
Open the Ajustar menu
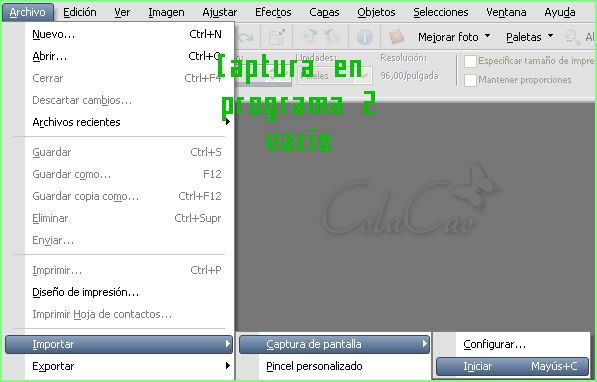point(220,12)
